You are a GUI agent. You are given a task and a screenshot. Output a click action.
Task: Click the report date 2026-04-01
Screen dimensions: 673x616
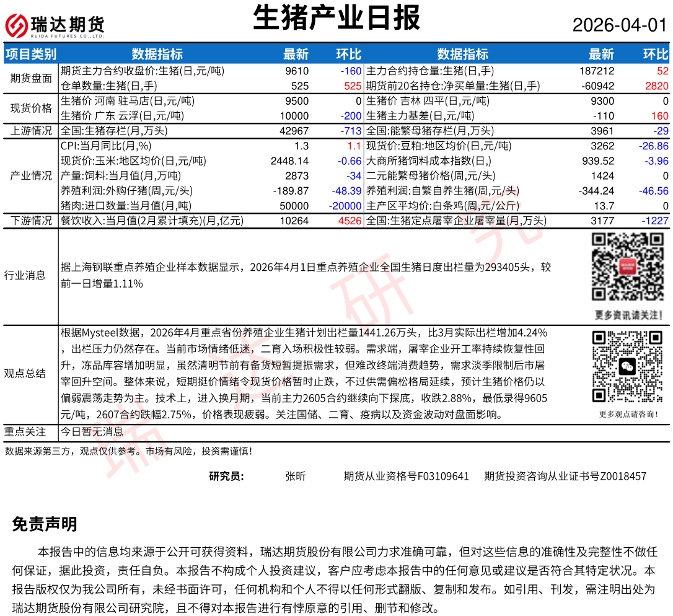coord(619,25)
